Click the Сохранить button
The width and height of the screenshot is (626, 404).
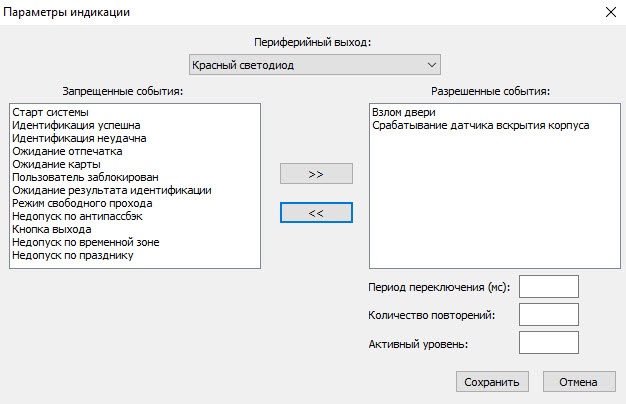492,382
